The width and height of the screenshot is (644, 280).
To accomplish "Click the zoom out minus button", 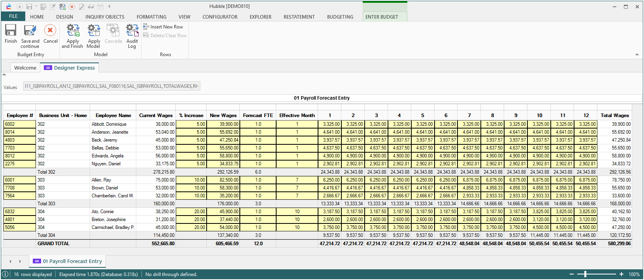I will [x=572, y=274].
